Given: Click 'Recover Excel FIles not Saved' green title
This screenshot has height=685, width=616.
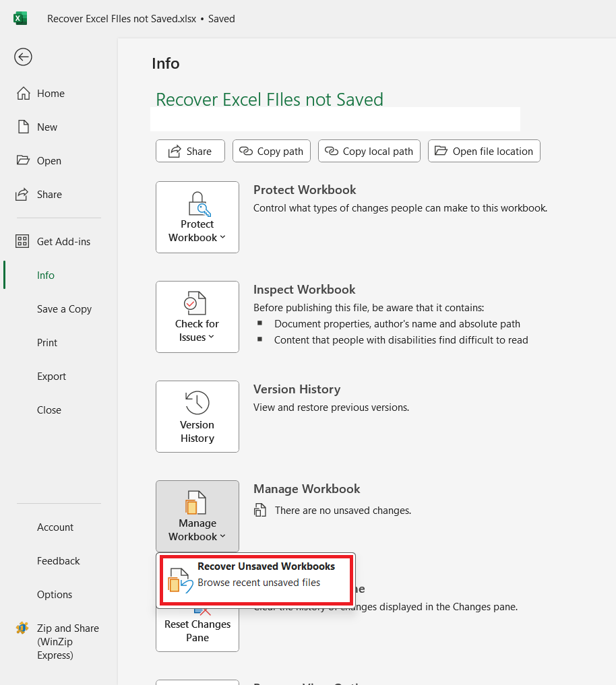Looking at the screenshot, I should tap(270, 99).
